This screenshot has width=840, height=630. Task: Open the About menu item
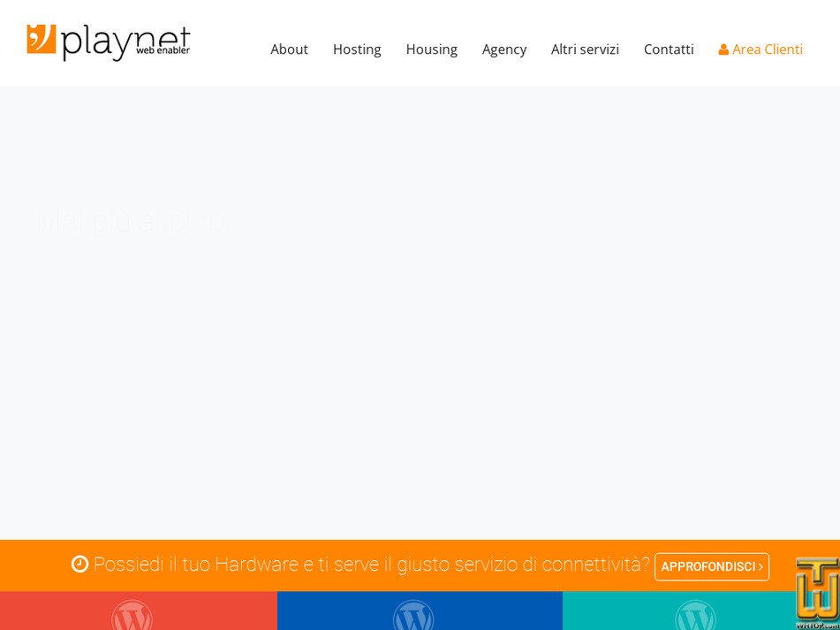tap(289, 49)
